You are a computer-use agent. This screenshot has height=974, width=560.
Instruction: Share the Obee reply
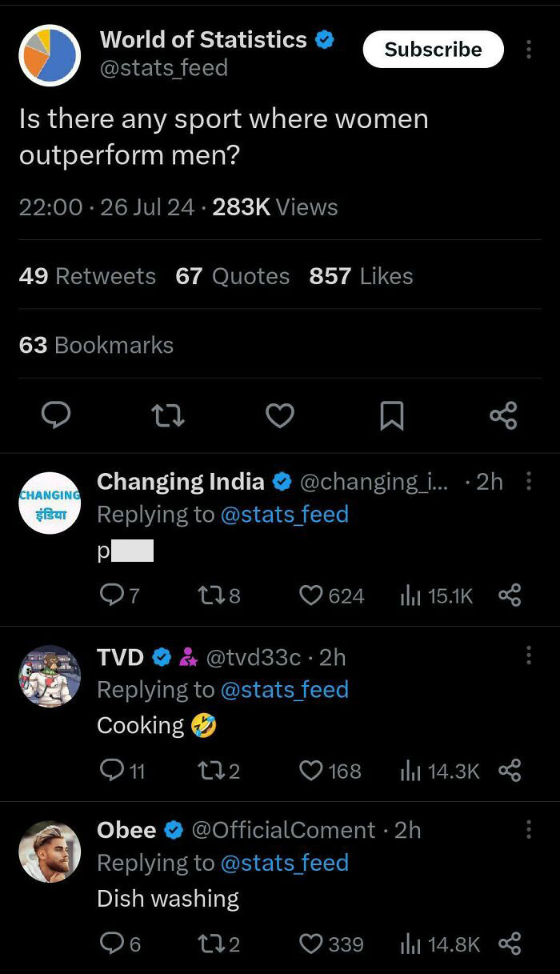point(510,944)
